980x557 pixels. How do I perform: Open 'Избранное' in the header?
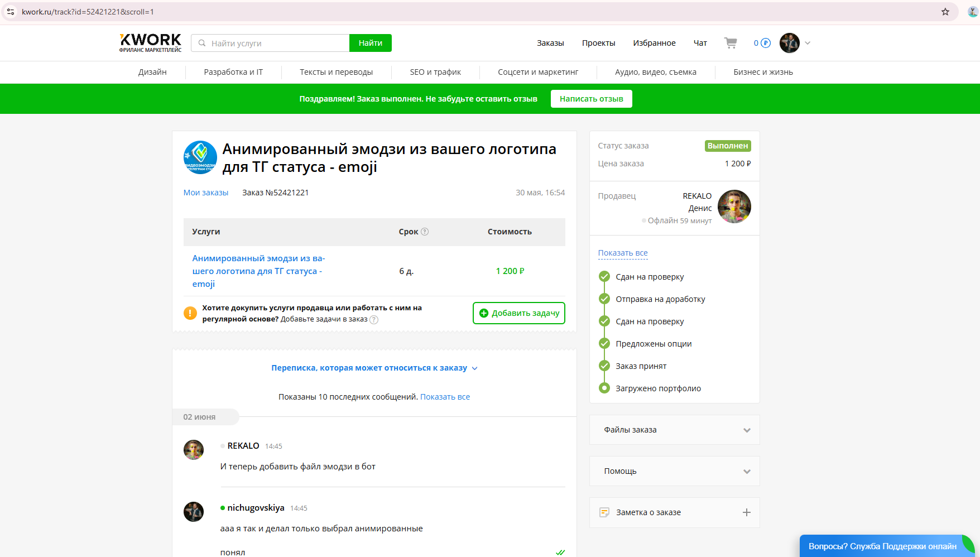click(654, 43)
